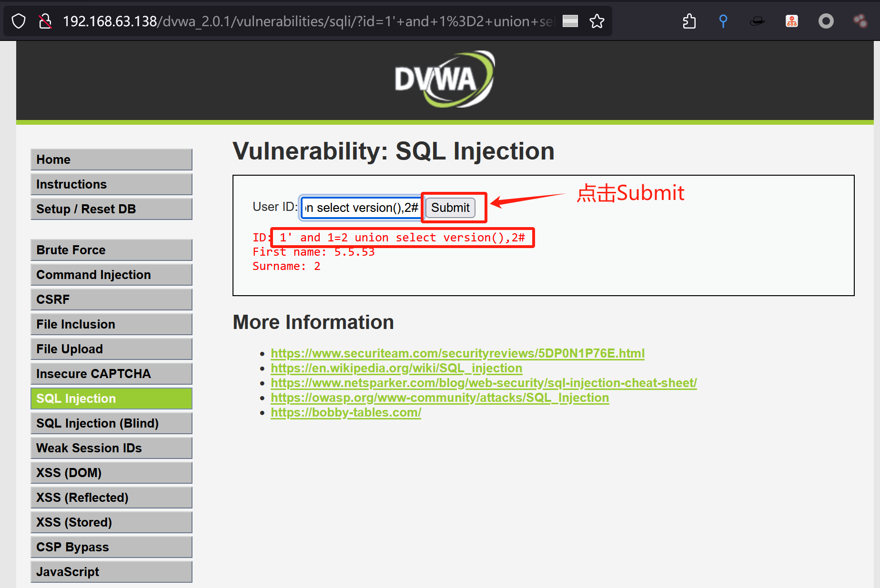Click the User ID input field

pos(362,208)
